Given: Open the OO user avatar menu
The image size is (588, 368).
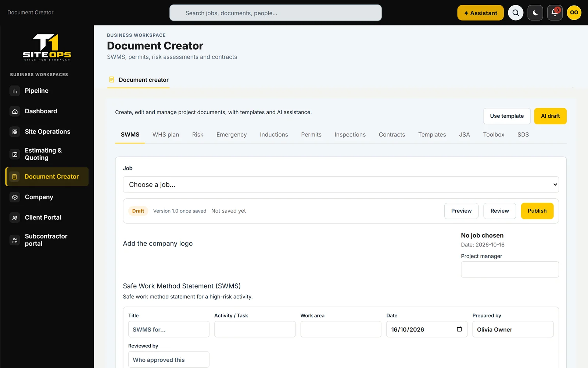Looking at the screenshot, I should click(574, 13).
